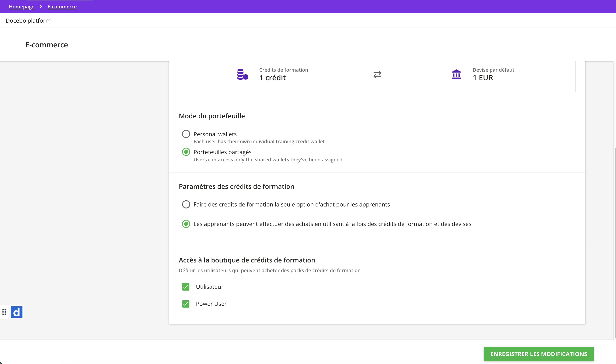Click the Mode du portefeuille heading
616x364 pixels.
point(212,116)
